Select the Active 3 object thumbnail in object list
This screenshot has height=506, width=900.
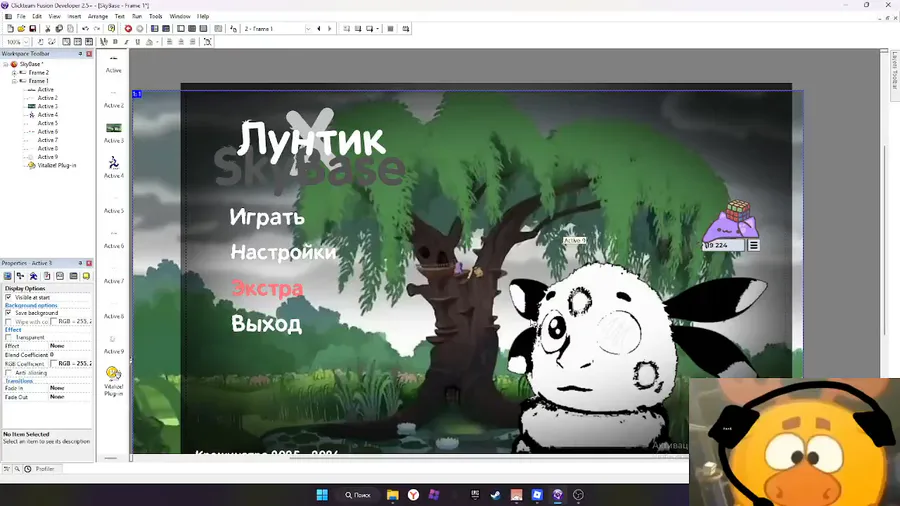(x=114, y=128)
